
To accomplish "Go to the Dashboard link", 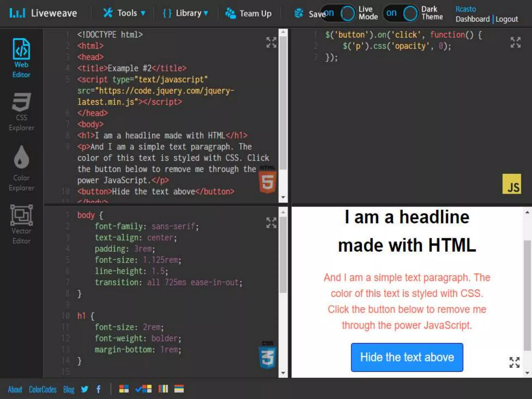I will tap(472, 19).
